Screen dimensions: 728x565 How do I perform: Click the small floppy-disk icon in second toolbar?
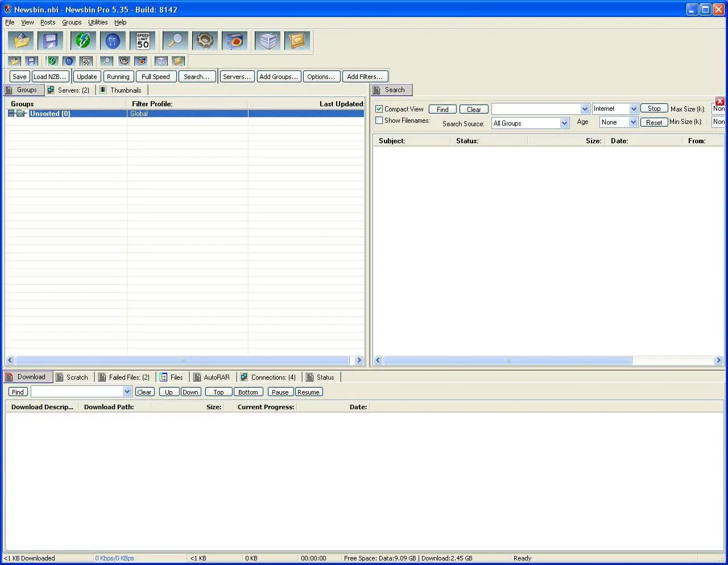click(x=31, y=61)
